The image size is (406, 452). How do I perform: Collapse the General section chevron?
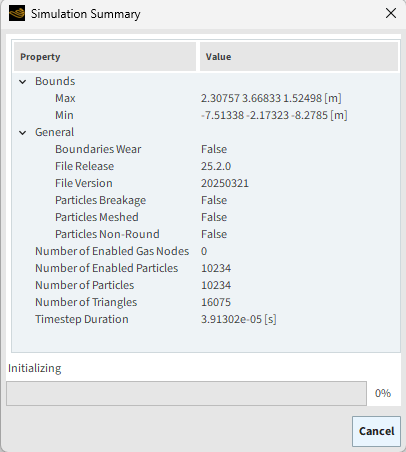click(x=23, y=132)
